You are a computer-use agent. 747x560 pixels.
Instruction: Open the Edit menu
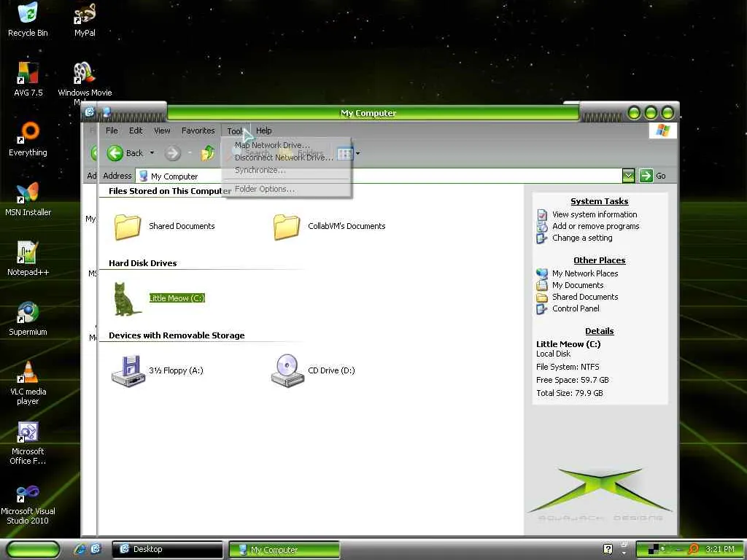coord(136,131)
